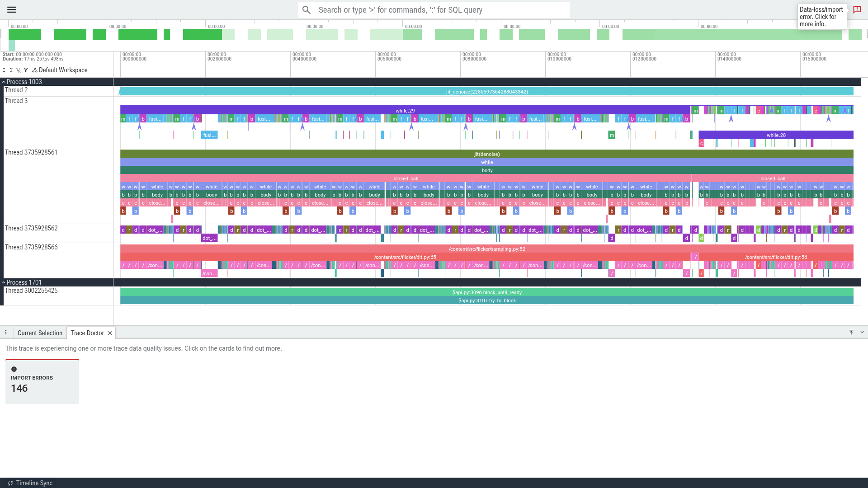Open the Default Workspace selector
This screenshot has height=488, width=868.
(x=60, y=70)
